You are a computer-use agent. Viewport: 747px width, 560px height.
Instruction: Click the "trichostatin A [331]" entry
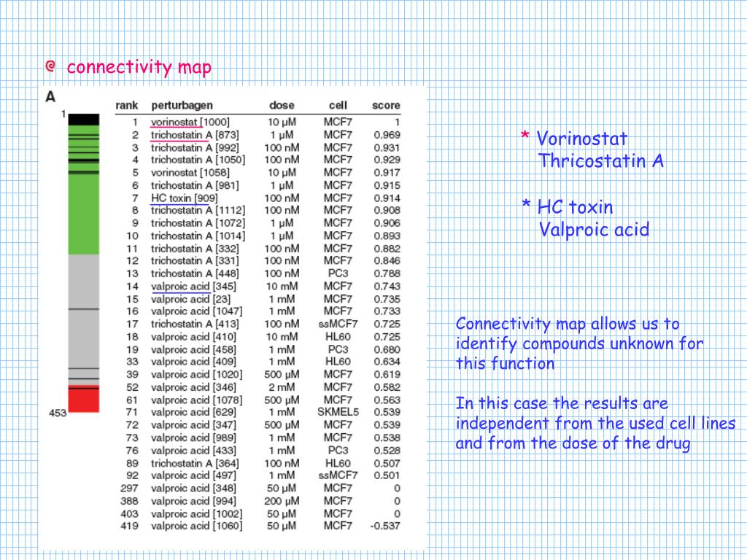195,261
